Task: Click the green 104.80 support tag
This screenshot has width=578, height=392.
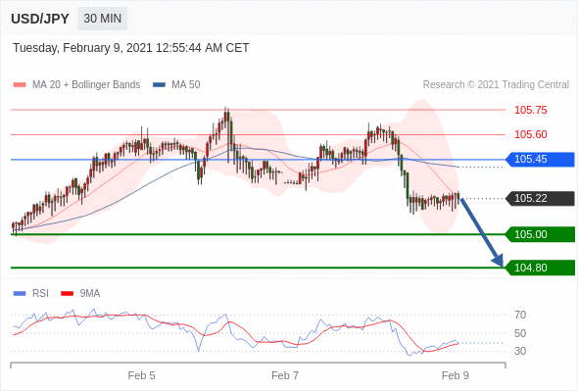Action: point(540,268)
